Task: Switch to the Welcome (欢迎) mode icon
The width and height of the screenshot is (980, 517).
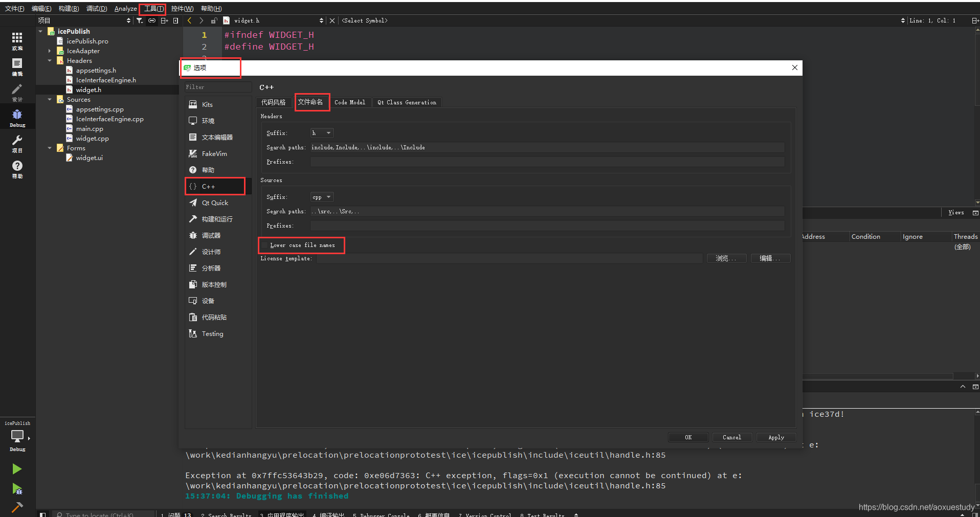Action: 17,41
